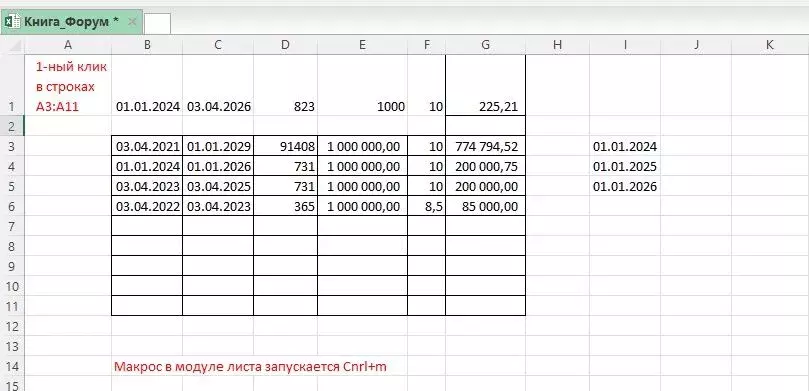Select 1 000 000,00 in row 3

(362, 146)
